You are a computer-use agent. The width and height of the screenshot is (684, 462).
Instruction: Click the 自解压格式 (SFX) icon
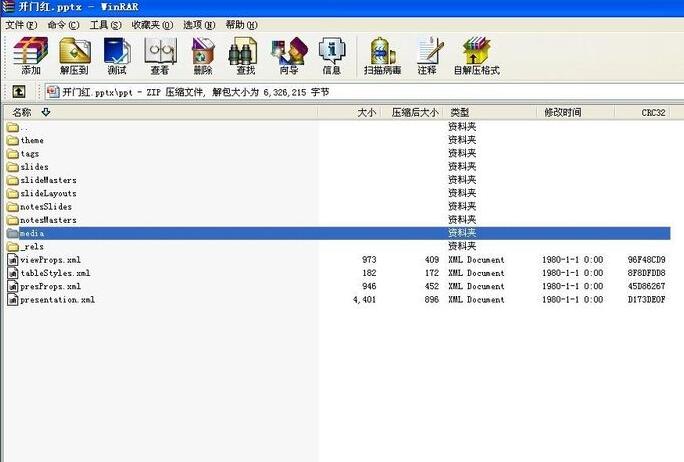click(x=476, y=55)
